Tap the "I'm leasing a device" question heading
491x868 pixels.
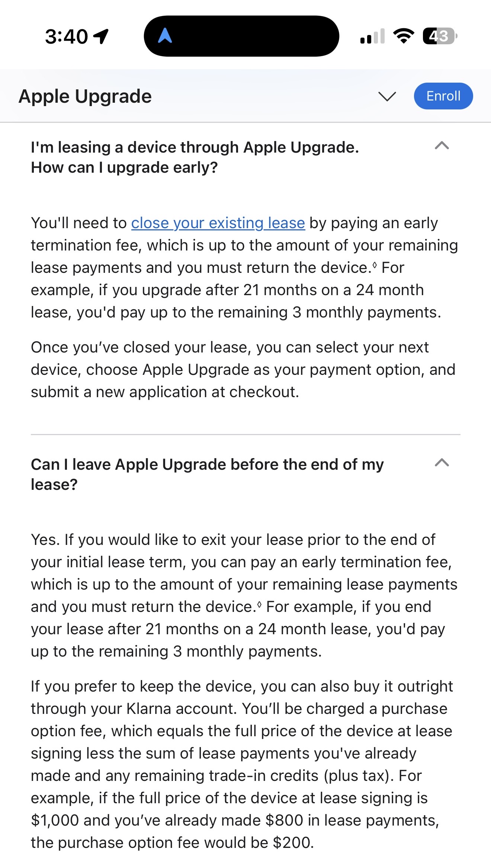(x=195, y=157)
